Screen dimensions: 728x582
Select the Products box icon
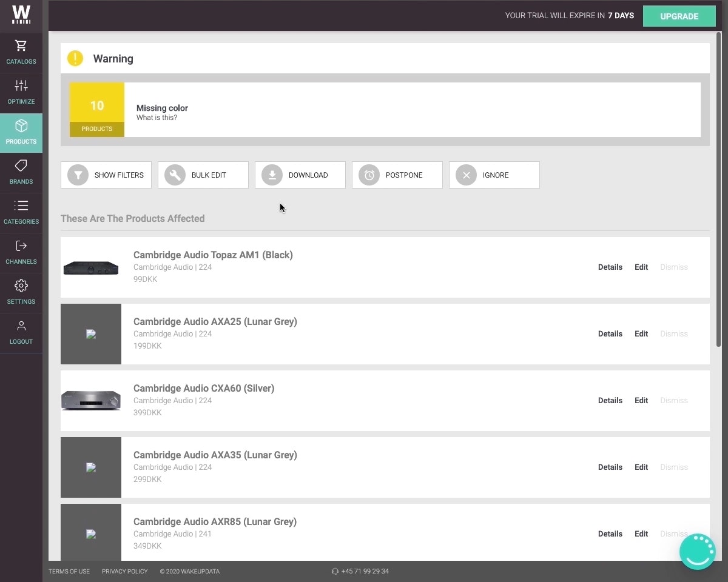click(x=21, y=125)
